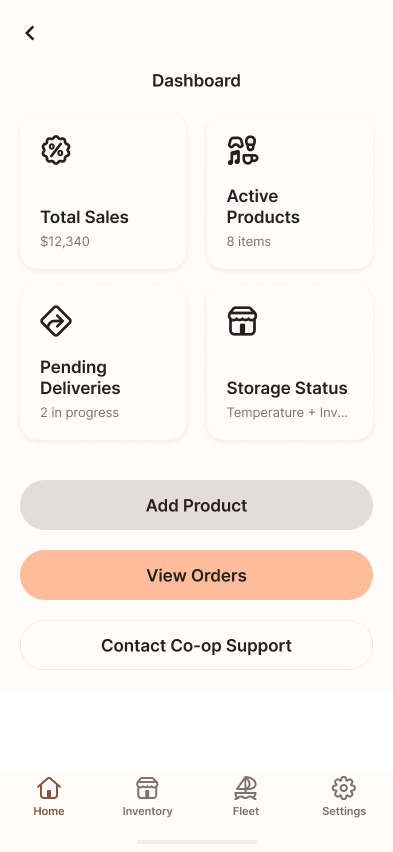Tap the Home house icon
Image resolution: width=393 pixels, height=852 pixels.
(49, 788)
